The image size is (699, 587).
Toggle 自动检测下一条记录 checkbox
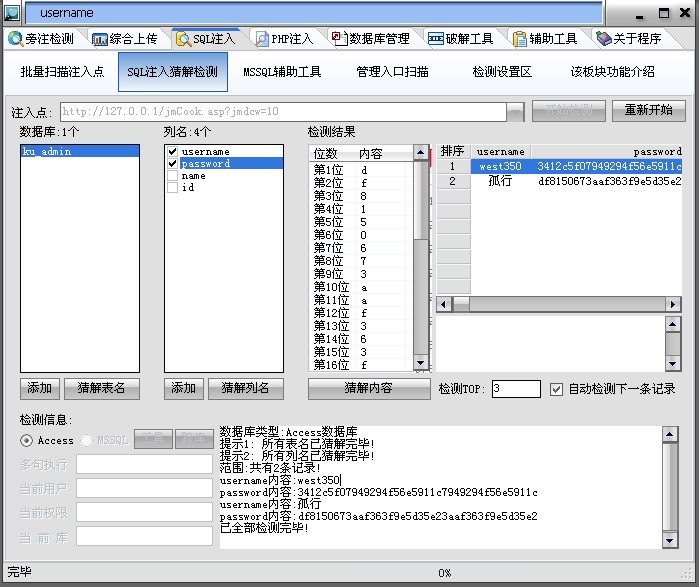coord(556,389)
